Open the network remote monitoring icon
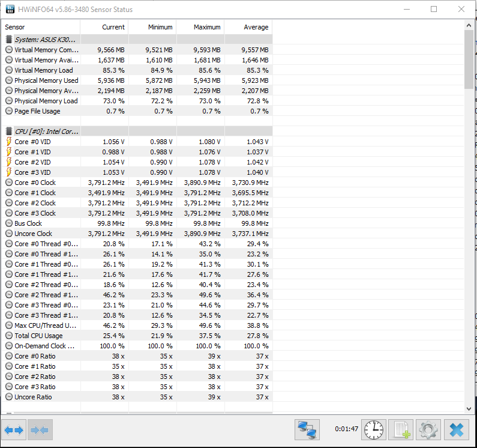This screenshot has width=477, height=448. tap(307, 430)
